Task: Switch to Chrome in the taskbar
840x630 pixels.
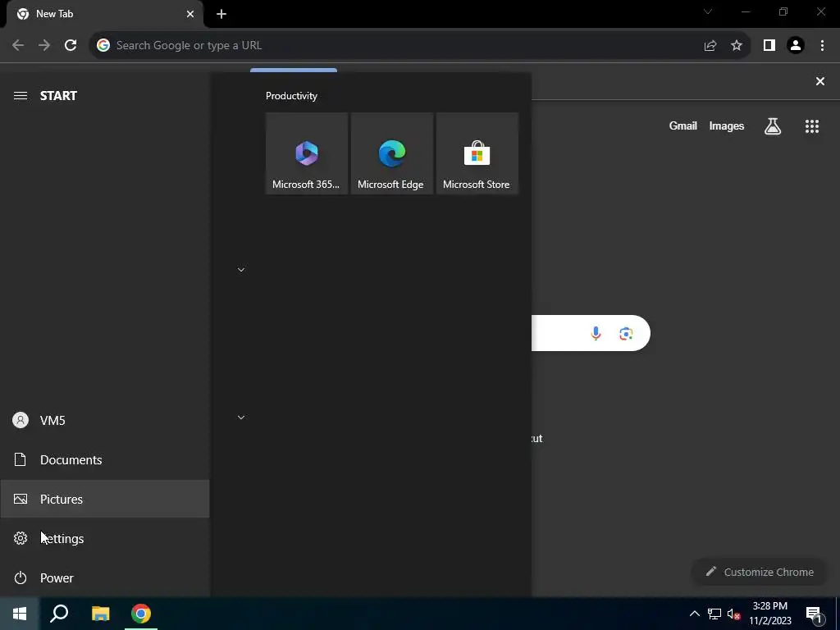Action: [141, 614]
